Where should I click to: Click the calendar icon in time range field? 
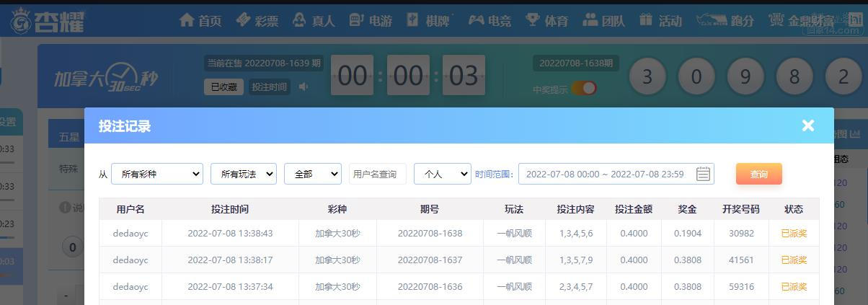pyautogui.click(x=704, y=174)
